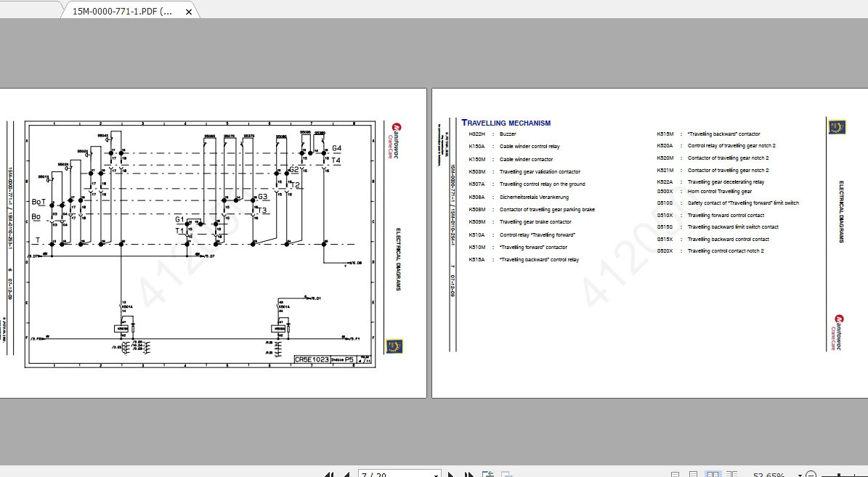The width and height of the screenshot is (868, 477).
Task: Jump to the last page
Action: click(x=469, y=475)
